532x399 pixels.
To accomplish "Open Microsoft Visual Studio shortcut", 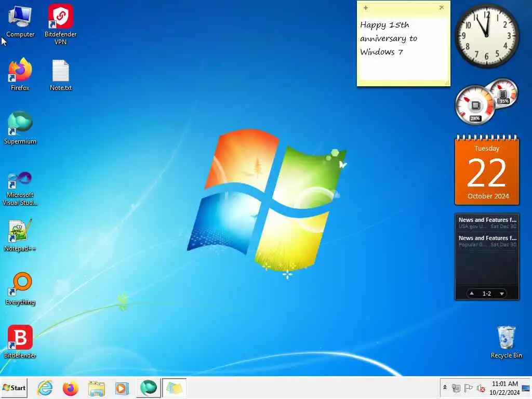I will tap(20, 188).
